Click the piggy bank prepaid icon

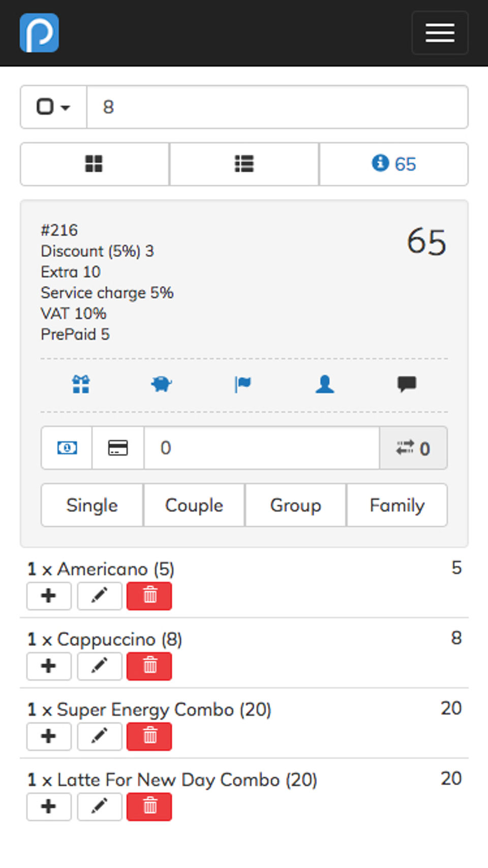162,384
